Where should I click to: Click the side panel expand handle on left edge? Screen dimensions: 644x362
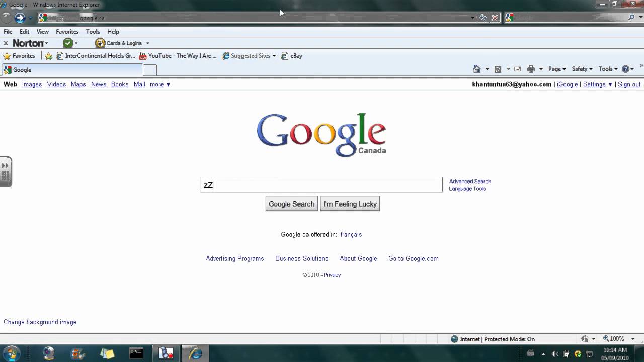(6, 172)
